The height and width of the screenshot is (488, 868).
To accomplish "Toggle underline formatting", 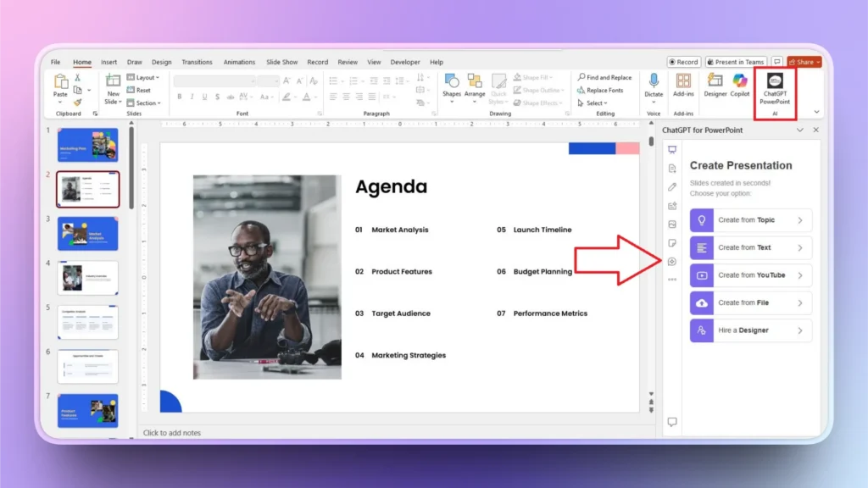I will pos(204,96).
